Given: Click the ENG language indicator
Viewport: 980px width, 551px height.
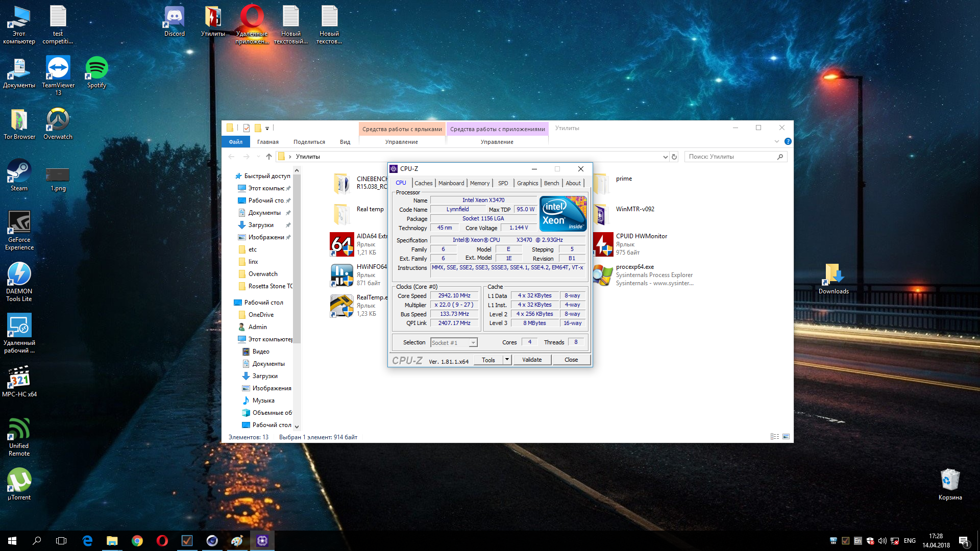Looking at the screenshot, I should coord(910,541).
